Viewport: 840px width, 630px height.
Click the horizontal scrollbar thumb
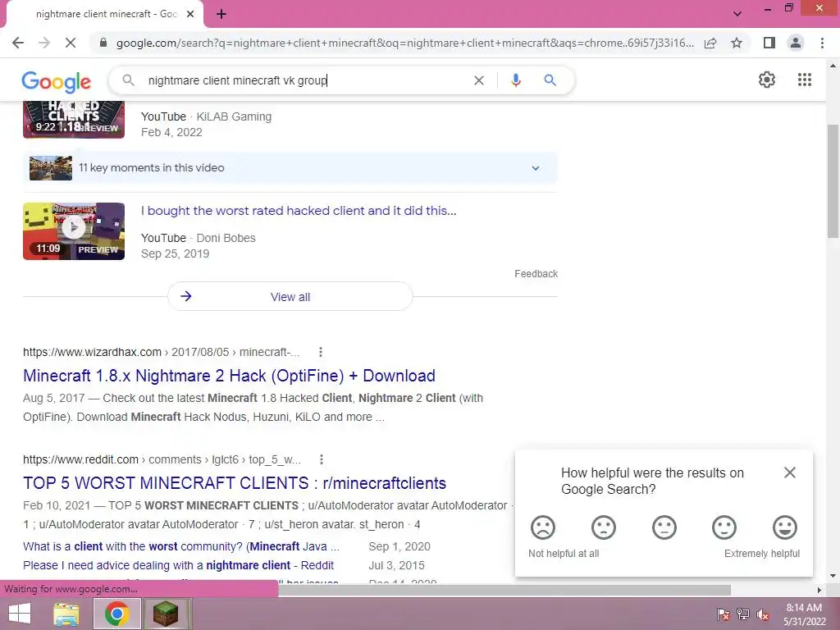pos(504,590)
